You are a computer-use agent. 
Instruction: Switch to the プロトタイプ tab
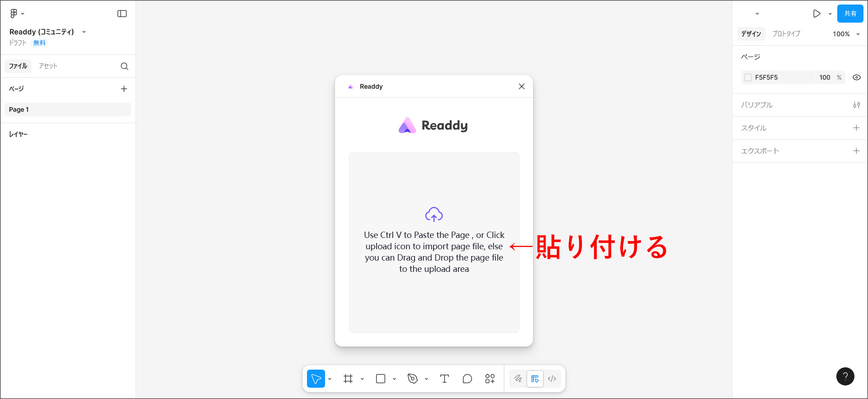[x=786, y=34]
